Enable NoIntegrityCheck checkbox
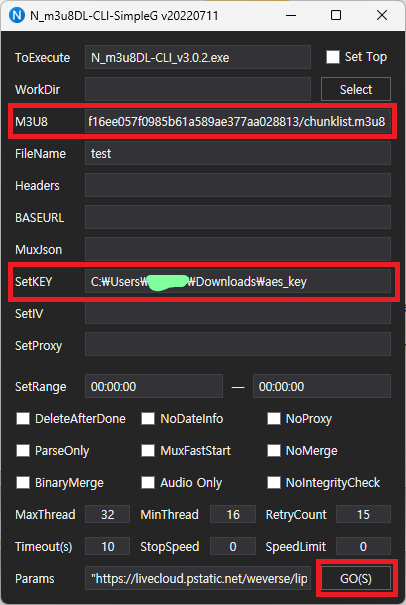The width and height of the screenshot is (406, 605). point(274,482)
